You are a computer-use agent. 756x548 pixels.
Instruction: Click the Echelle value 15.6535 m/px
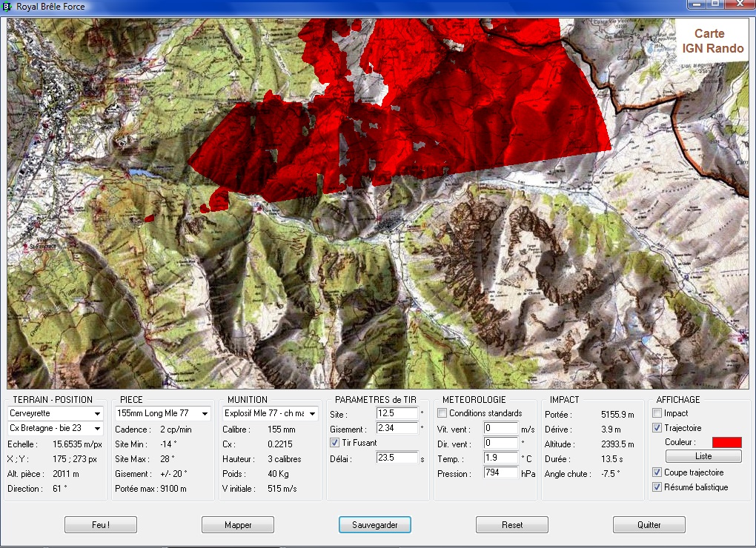tap(77, 444)
